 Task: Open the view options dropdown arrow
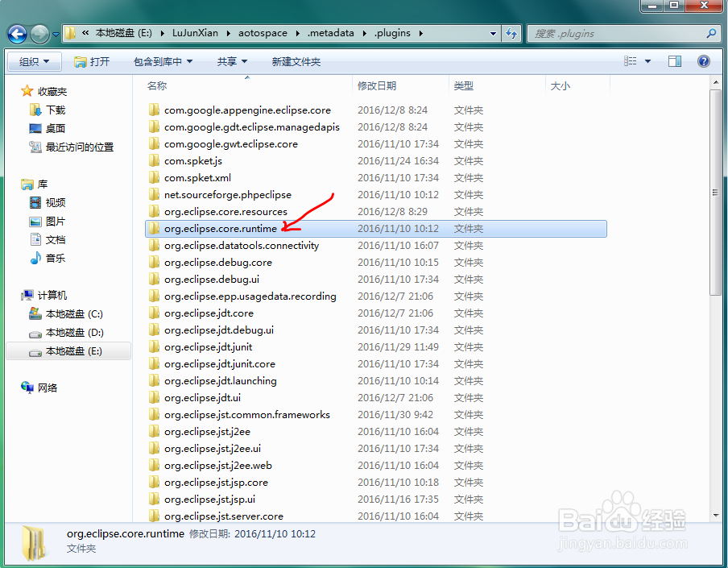click(x=647, y=61)
